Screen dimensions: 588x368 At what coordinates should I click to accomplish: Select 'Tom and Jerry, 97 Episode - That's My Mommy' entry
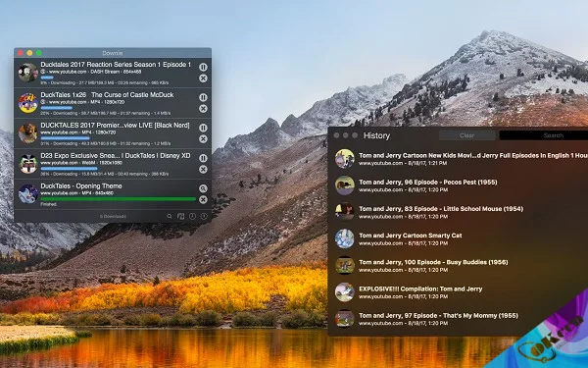[458, 318]
